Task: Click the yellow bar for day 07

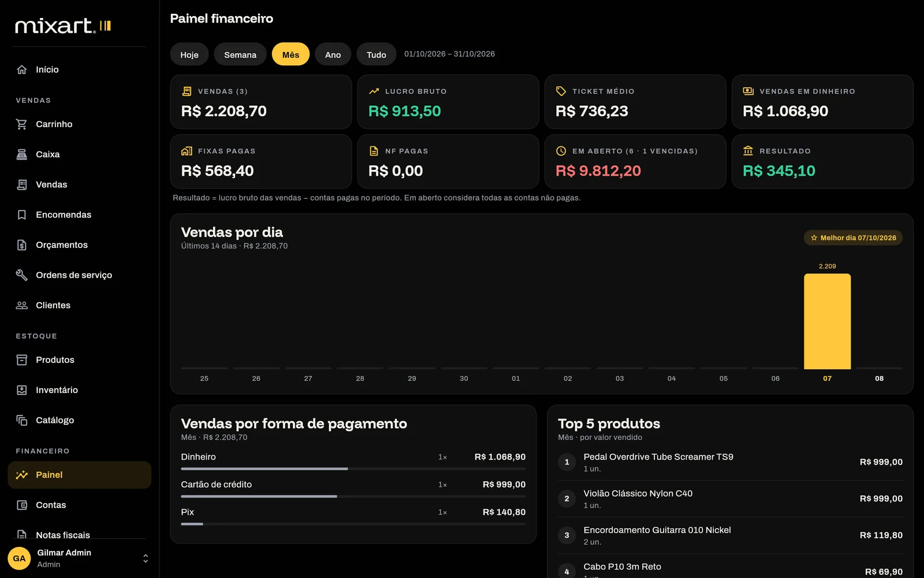Action: [x=828, y=321]
